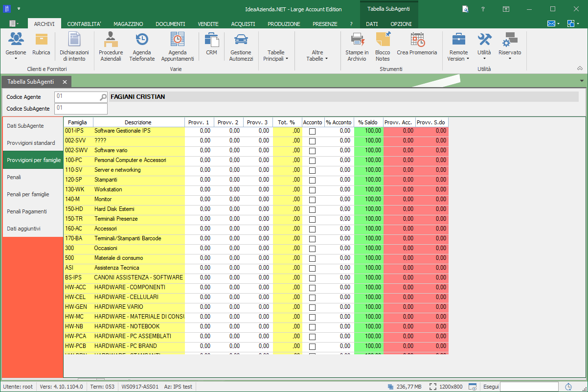Check Acconto box for Stampanti
Viewport: 588px width, 392px height.
pyautogui.click(x=312, y=180)
